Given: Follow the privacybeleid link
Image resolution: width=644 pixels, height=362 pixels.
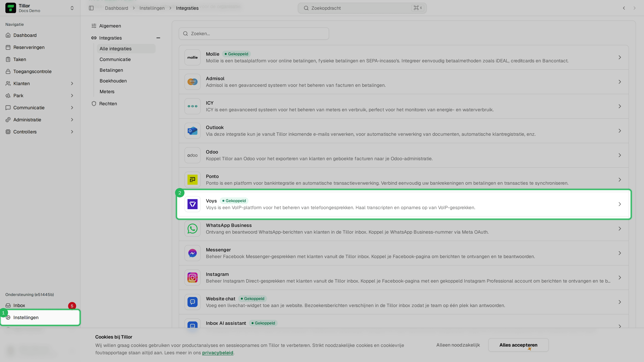Looking at the screenshot, I should click(x=218, y=352).
